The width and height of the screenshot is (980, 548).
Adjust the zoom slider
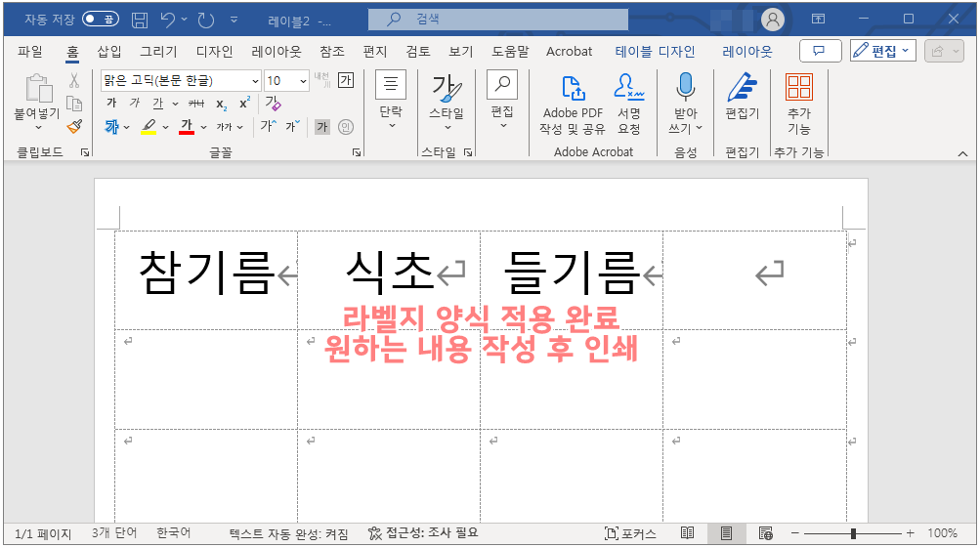point(853,533)
